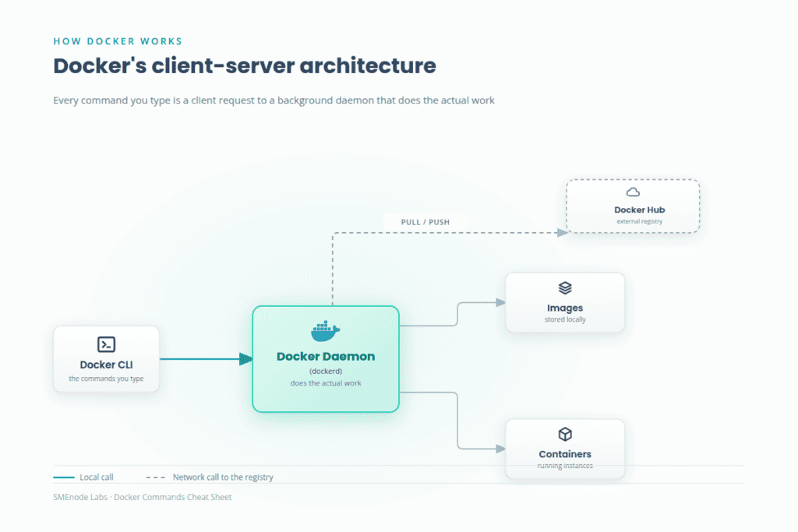This screenshot has width=798, height=532.
Task: Click the 'SMEnode Labs · Docker Commands Cheat Sheet' footer
Action: click(143, 497)
